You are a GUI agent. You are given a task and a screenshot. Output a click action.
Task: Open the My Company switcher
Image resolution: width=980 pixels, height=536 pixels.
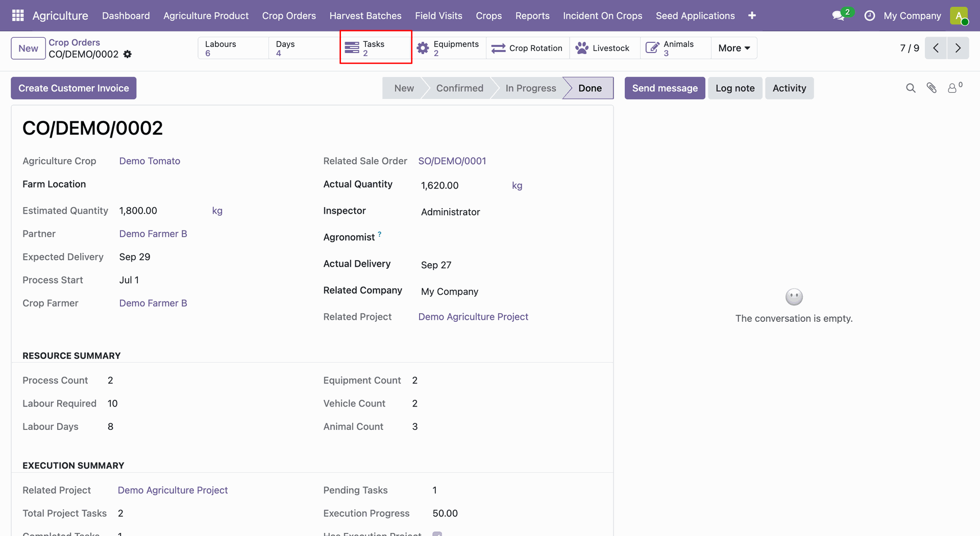pos(912,16)
